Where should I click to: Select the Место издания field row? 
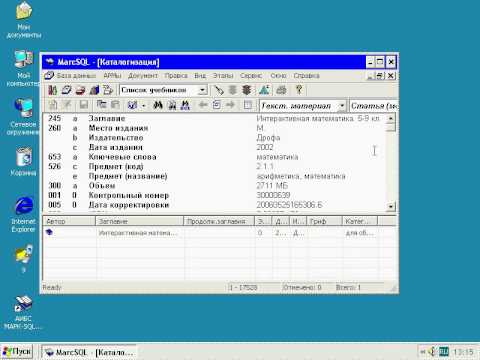(x=215, y=128)
